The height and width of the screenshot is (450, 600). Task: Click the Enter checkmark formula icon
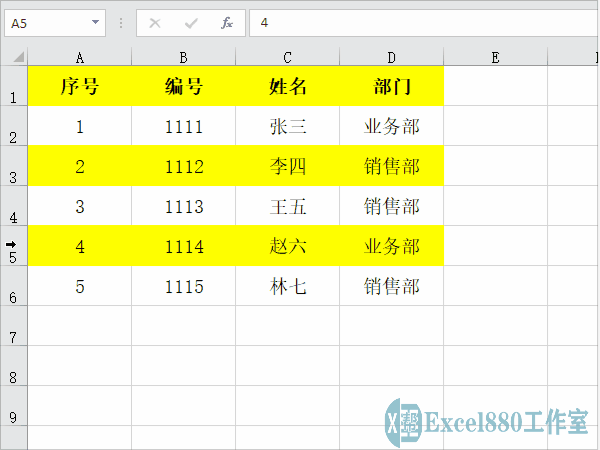(x=191, y=23)
